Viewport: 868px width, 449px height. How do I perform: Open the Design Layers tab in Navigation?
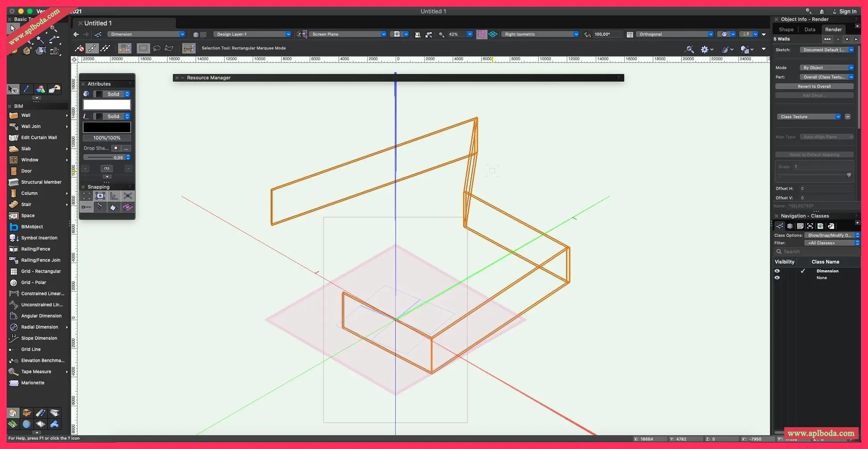pos(790,226)
